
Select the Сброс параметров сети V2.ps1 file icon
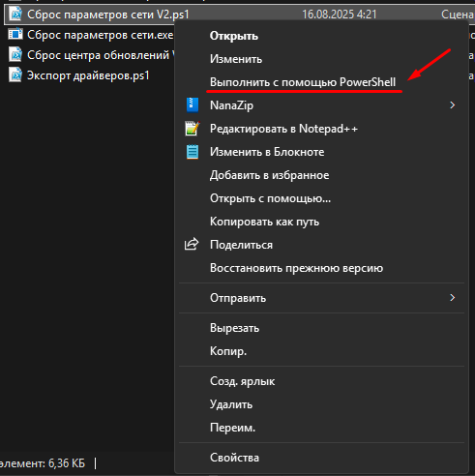pos(15,15)
